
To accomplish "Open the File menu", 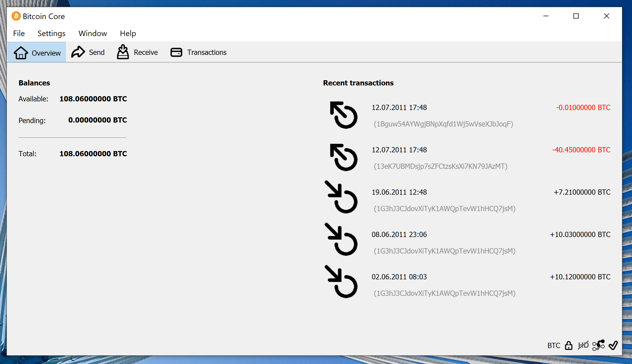I will click(19, 34).
